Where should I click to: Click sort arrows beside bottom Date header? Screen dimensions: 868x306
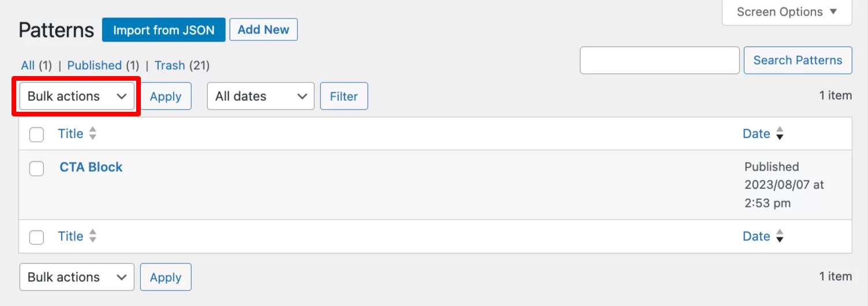point(780,236)
